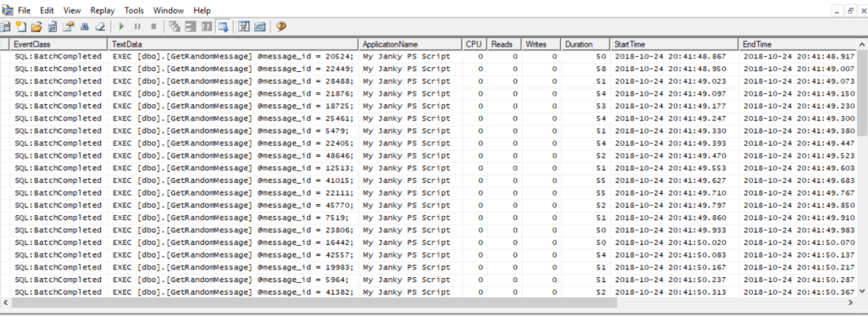Screen dimensions: 868x316
Task: Select the row with @message_id = 28488
Action: pyautogui.click(x=428, y=81)
